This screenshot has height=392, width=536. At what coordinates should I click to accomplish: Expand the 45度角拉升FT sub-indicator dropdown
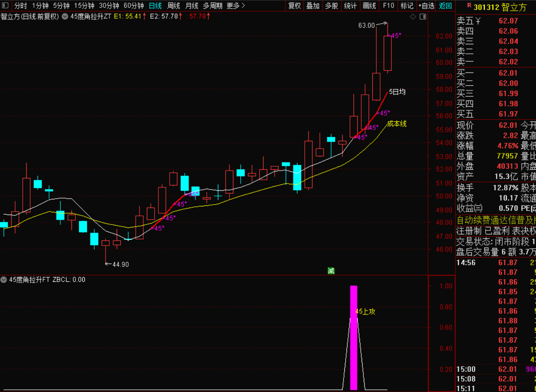4,280
